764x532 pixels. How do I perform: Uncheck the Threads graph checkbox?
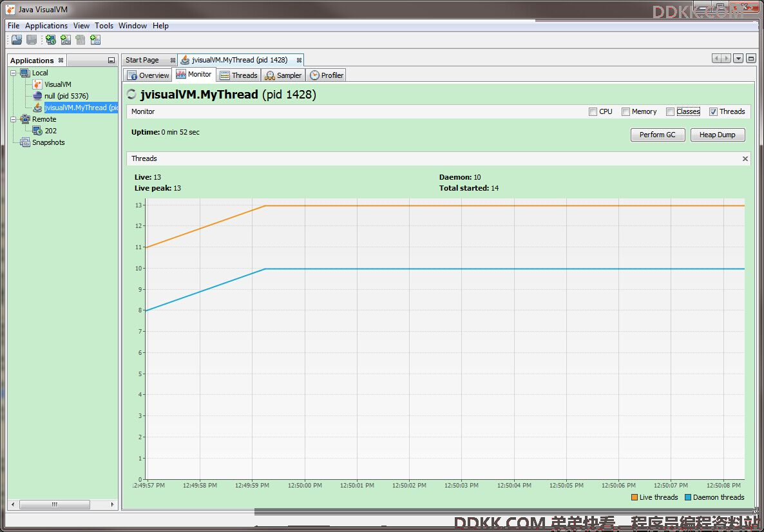point(713,111)
